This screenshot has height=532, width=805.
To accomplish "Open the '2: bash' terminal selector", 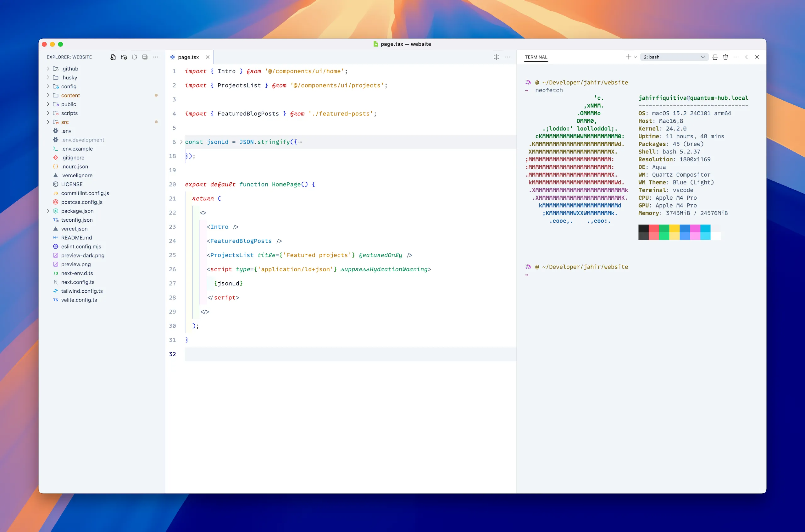I will point(674,57).
